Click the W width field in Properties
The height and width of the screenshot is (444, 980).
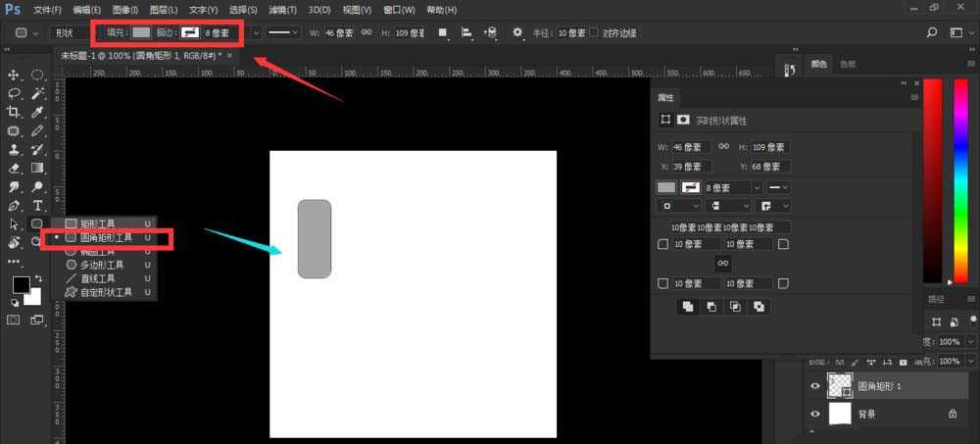pyautogui.click(x=691, y=147)
